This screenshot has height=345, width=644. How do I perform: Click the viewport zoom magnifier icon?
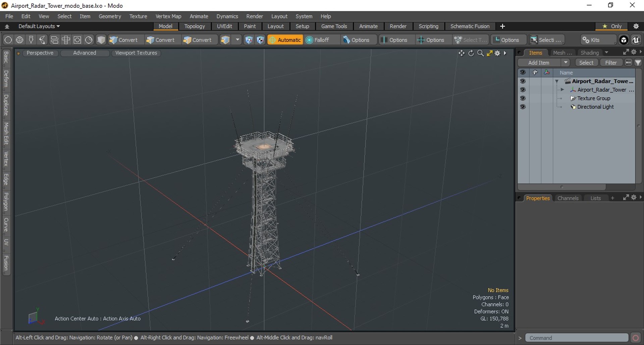480,53
